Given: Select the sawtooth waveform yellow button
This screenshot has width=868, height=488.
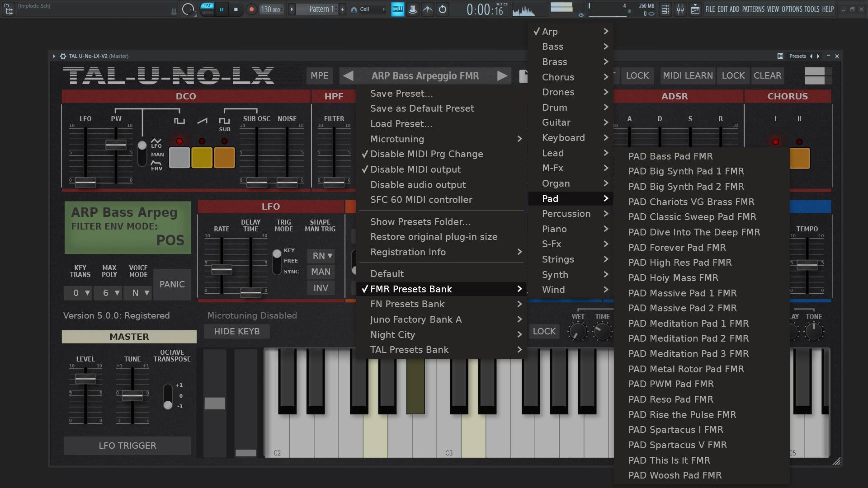Looking at the screenshot, I should click(202, 158).
